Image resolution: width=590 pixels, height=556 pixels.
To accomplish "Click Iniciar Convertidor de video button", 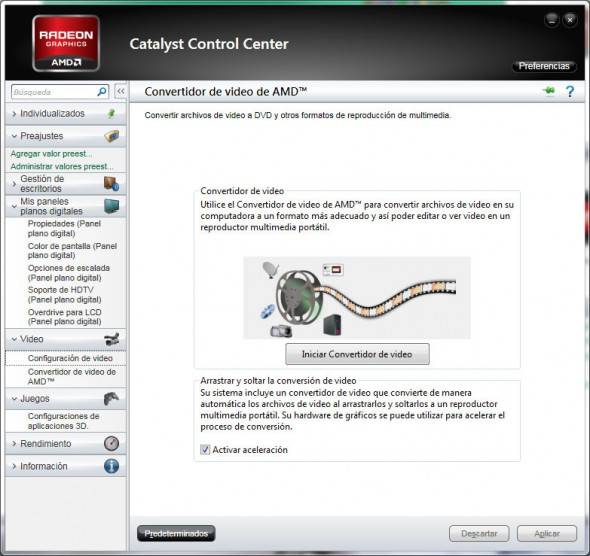I will tap(357, 354).
